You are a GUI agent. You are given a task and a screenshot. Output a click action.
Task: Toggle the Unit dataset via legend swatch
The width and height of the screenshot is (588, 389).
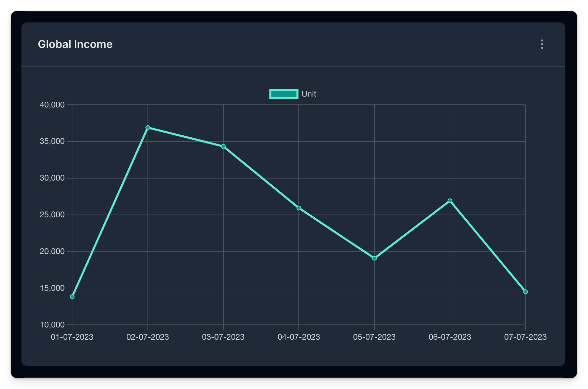click(x=283, y=94)
